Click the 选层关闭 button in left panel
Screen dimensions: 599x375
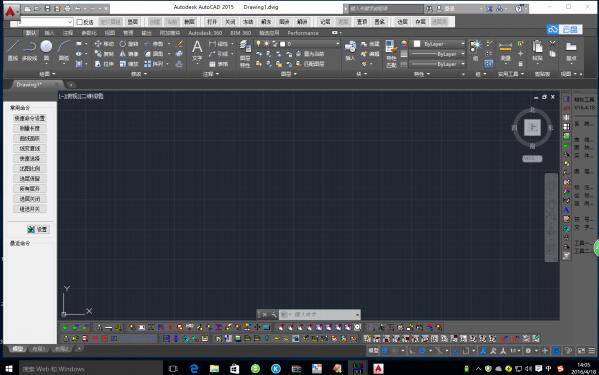29,199
